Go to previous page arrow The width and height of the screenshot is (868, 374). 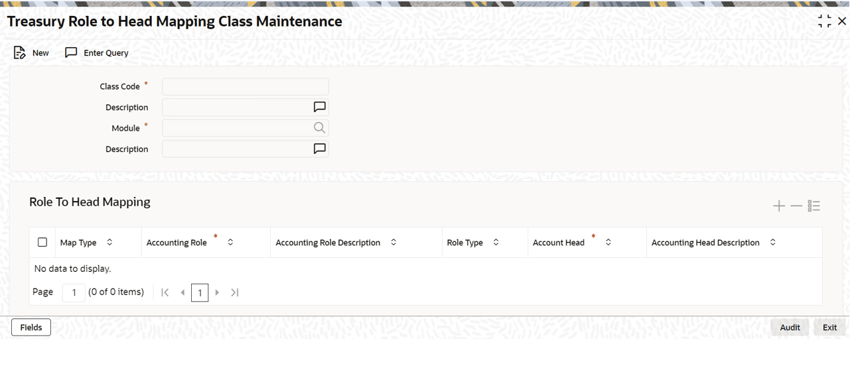tap(182, 292)
